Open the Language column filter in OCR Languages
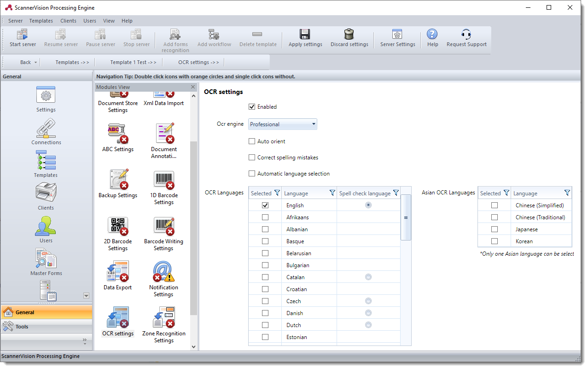 click(x=332, y=193)
